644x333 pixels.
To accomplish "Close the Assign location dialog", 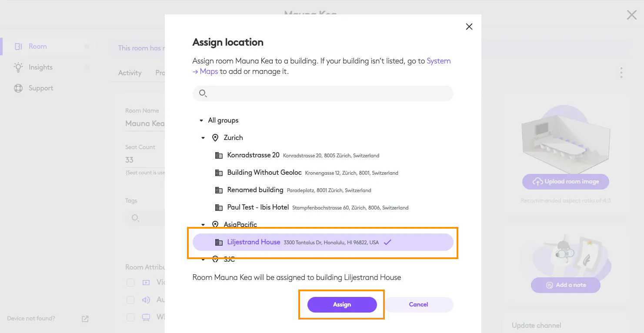I will tap(469, 27).
